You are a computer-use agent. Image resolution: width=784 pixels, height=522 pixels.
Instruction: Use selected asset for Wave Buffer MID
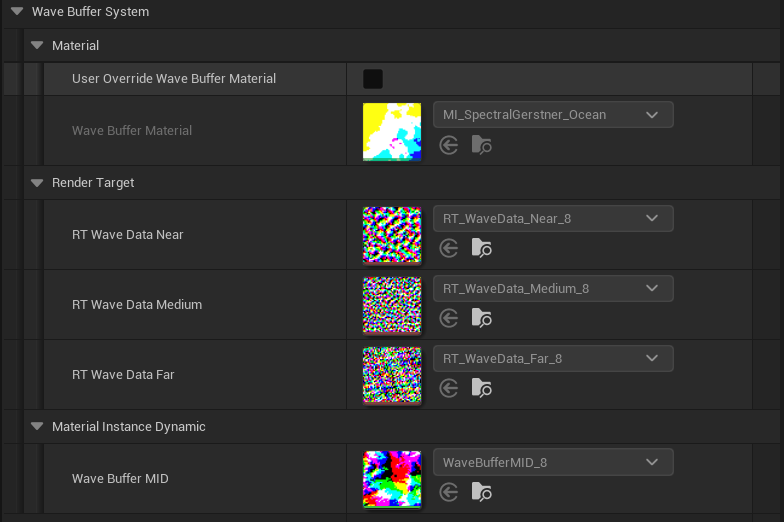point(449,492)
